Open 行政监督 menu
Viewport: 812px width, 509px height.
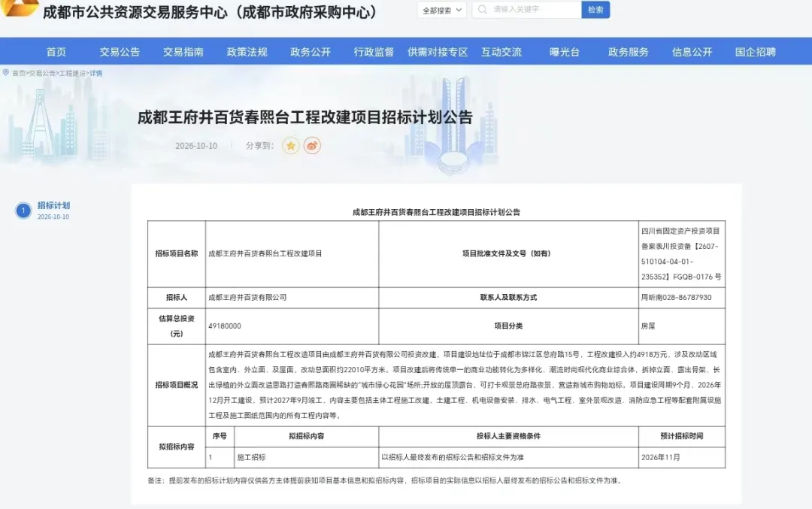pos(374,52)
